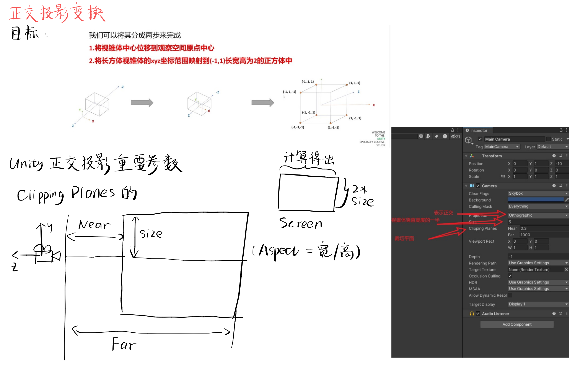Click the left panel lock icon
The image size is (588, 368).
click(x=452, y=130)
